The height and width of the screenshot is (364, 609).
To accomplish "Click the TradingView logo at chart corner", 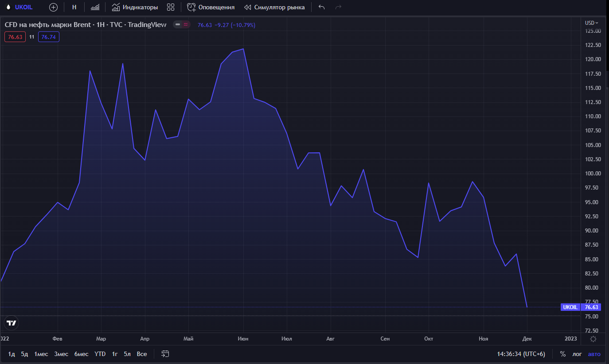I will click(x=12, y=323).
